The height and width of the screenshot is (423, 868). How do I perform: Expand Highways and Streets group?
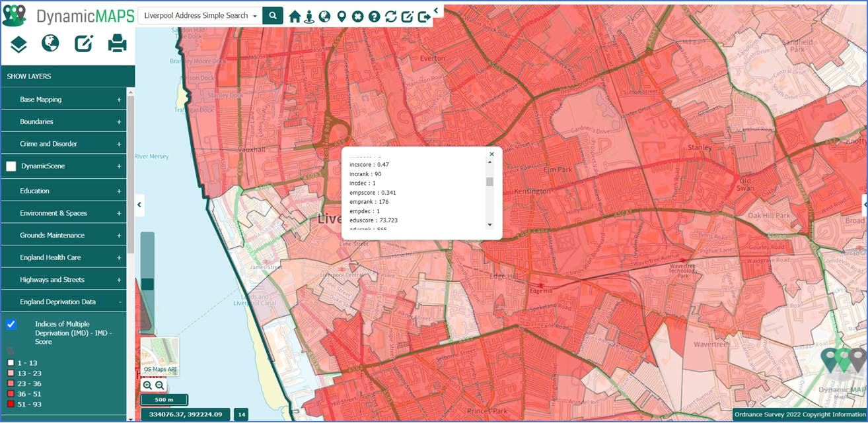click(x=119, y=280)
